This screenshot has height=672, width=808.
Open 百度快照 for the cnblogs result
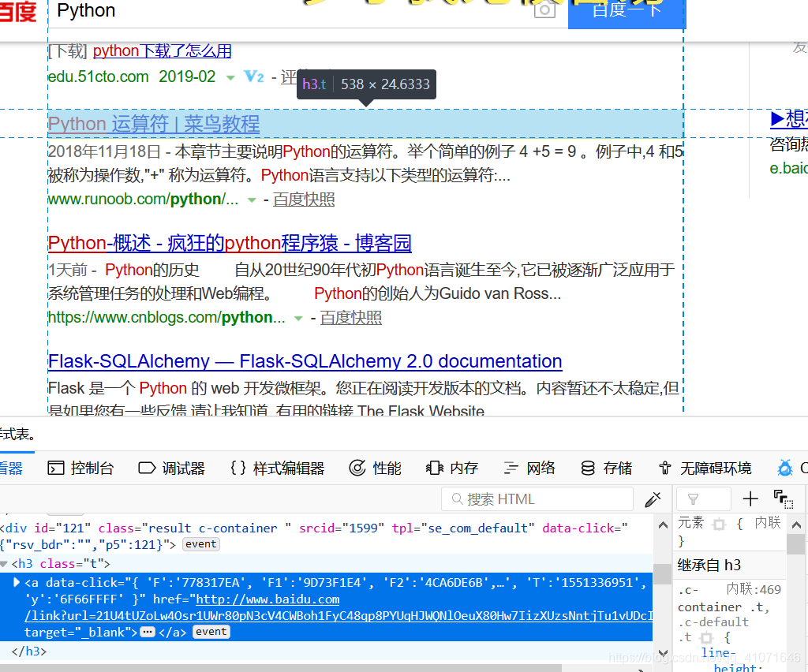(x=351, y=318)
